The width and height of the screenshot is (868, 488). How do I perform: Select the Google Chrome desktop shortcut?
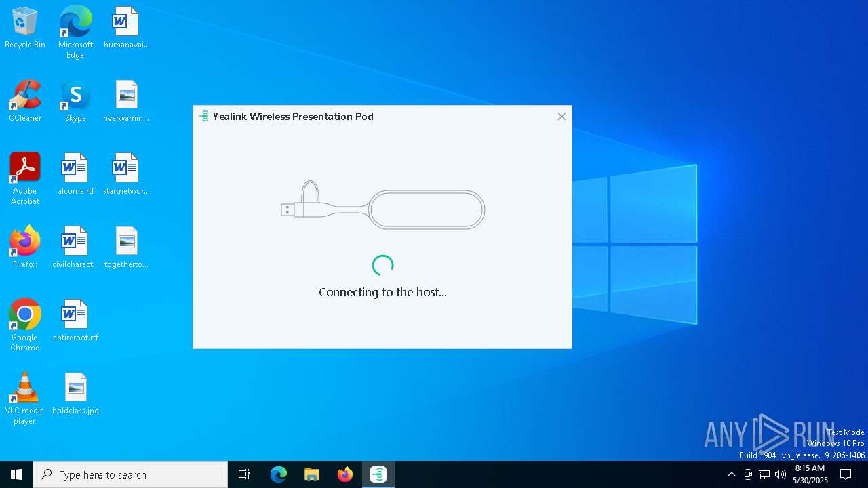click(25, 325)
